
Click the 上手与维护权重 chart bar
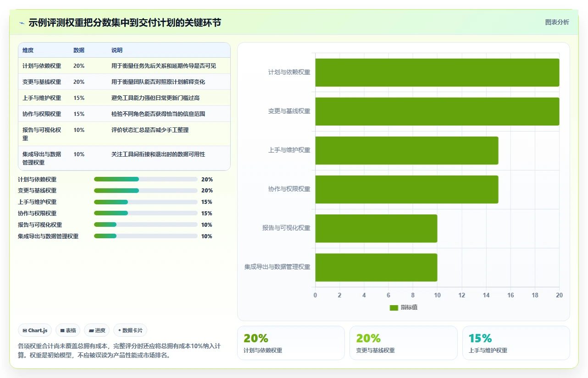406,150
